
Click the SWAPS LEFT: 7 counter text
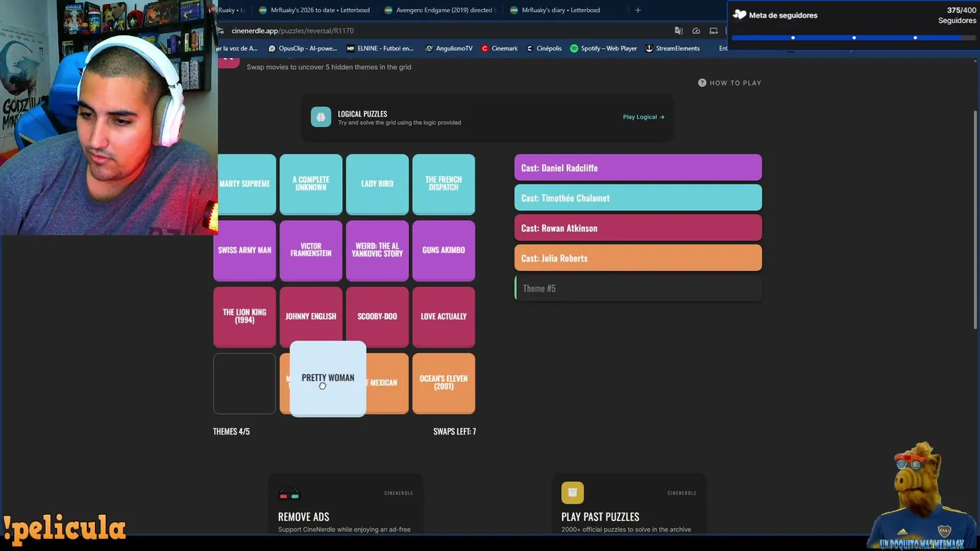click(x=455, y=432)
